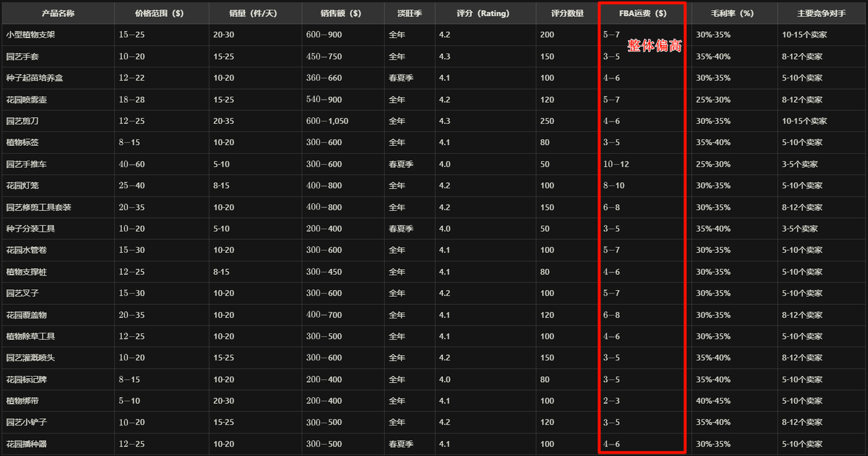868x456 pixels.
Task: Click the 园艺手推车 product name
Action: tap(26, 164)
